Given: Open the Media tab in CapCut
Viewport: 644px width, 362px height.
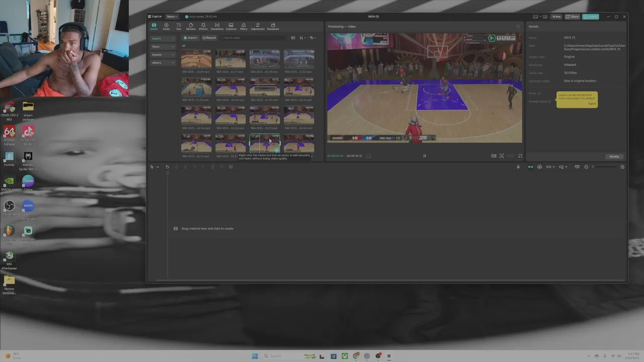Looking at the screenshot, I should pyautogui.click(x=154, y=27).
